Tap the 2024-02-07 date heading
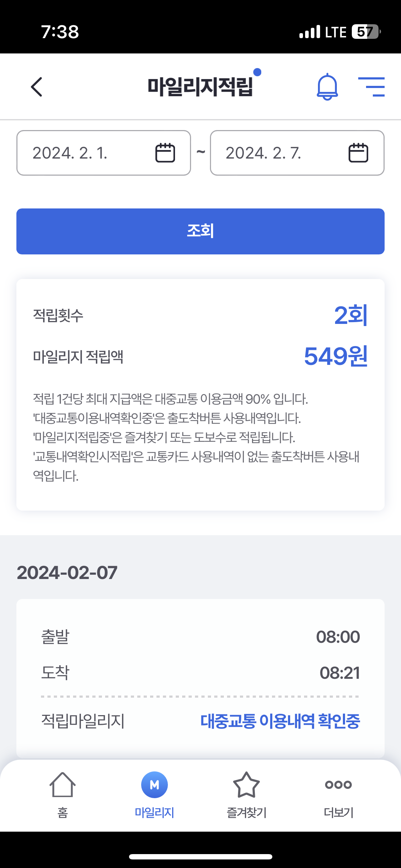The height and width of the screenshot is (868, 401). pyautogui.click(x=67, y=573)
